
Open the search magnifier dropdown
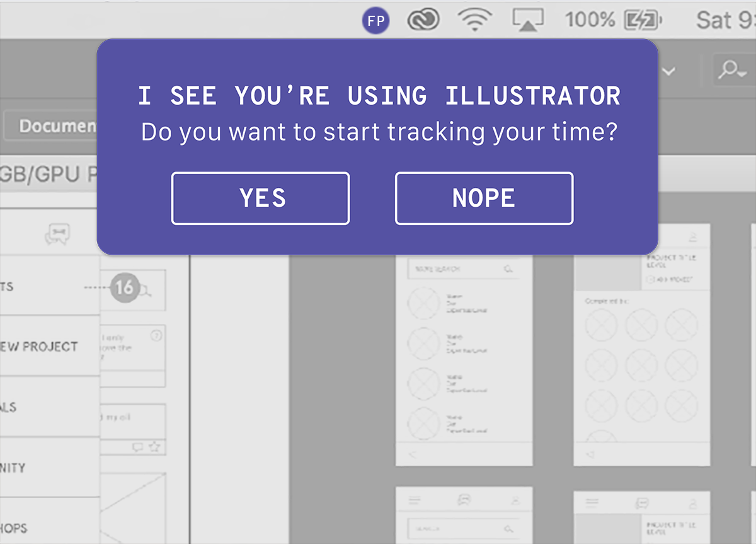coord(734,71)
